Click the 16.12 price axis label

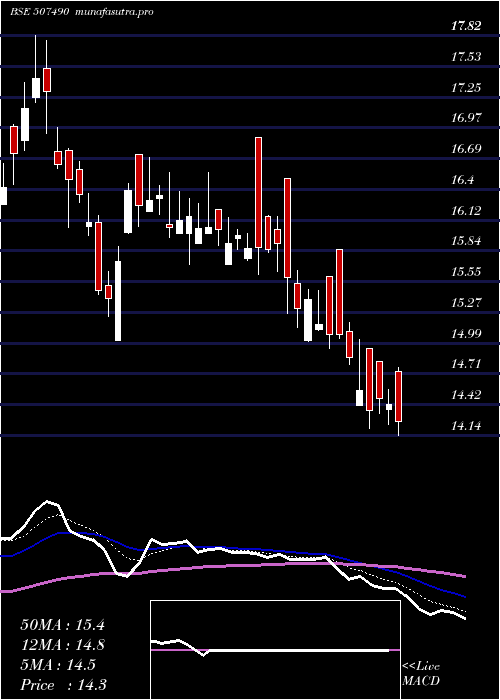(x=466, y=210)
